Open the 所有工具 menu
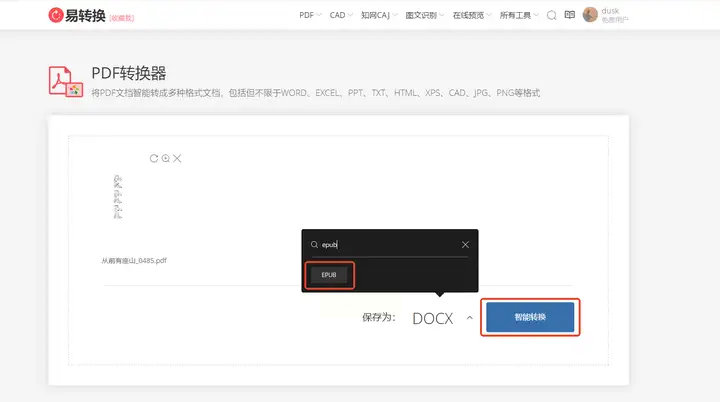 [519, 15]
